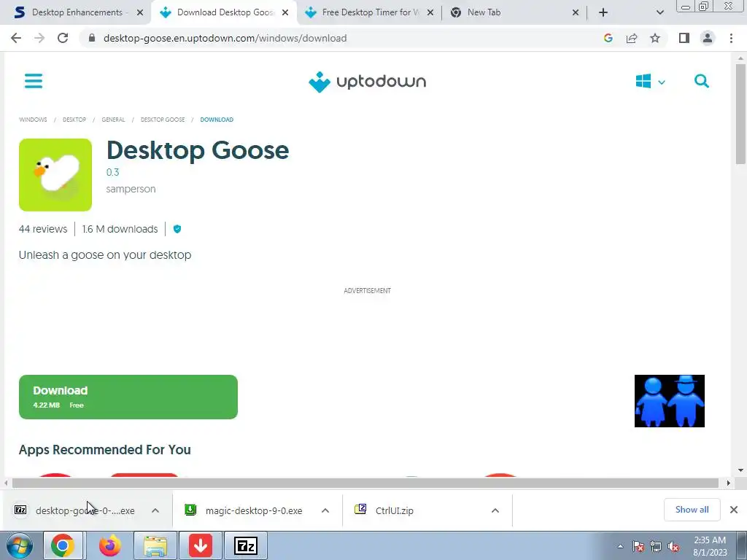Click the samperson developer link
Image resolution: width=747 pixels, height=560 pixels.
[x=131, y=189]
